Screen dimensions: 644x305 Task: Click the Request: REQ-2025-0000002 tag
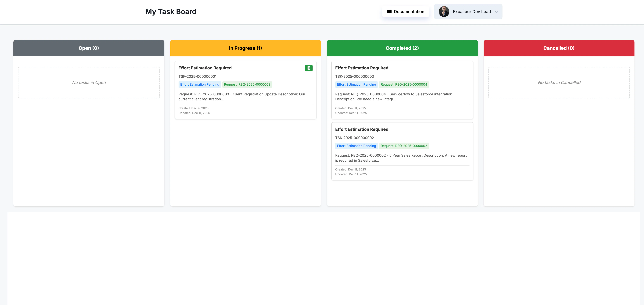404,146
